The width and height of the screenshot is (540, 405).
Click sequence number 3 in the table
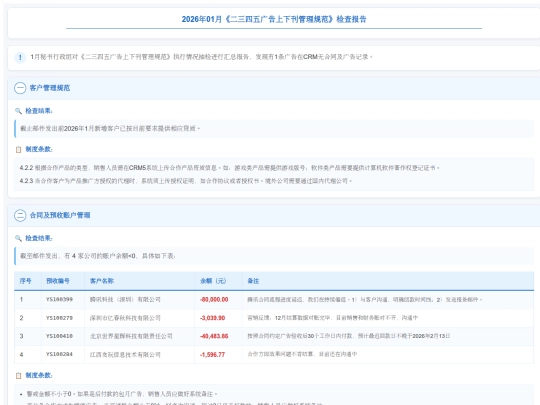pos(22,336)
